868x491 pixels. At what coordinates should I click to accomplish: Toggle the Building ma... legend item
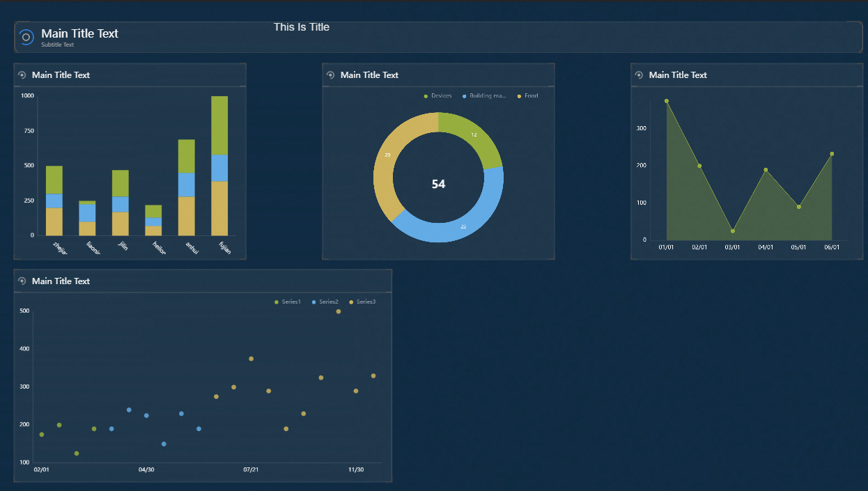[484, 96]
